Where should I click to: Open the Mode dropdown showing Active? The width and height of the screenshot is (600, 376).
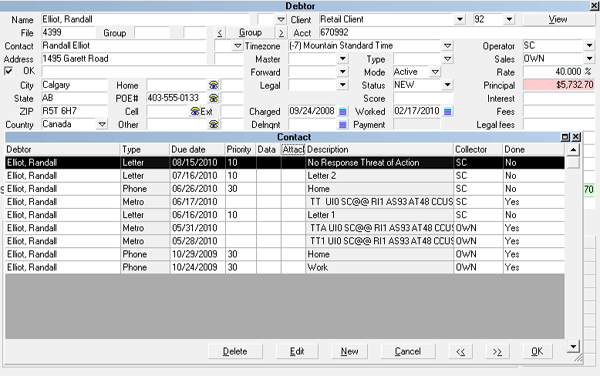(x=435, y=72)
